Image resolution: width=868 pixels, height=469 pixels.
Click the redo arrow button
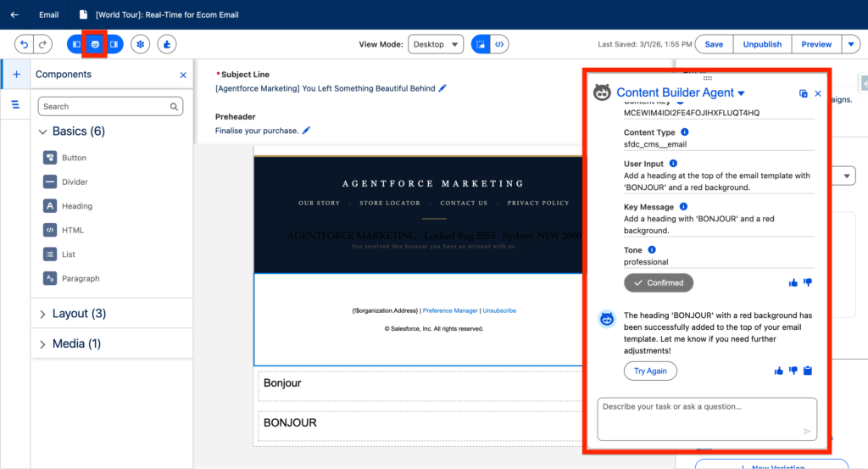pos(42,44)
